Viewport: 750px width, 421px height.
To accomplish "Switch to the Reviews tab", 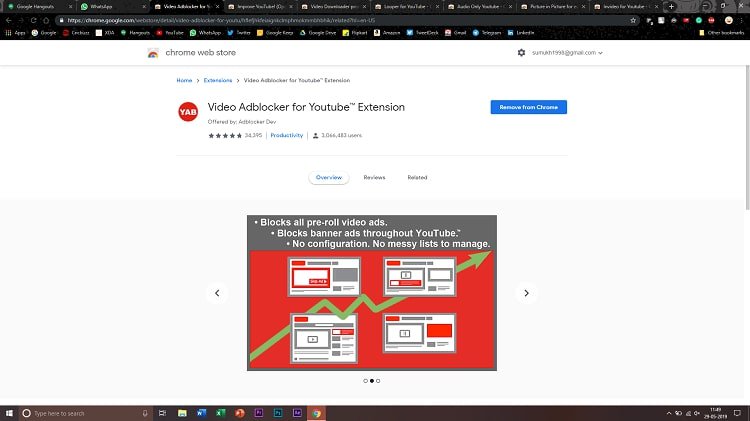I will pos(374,177).
